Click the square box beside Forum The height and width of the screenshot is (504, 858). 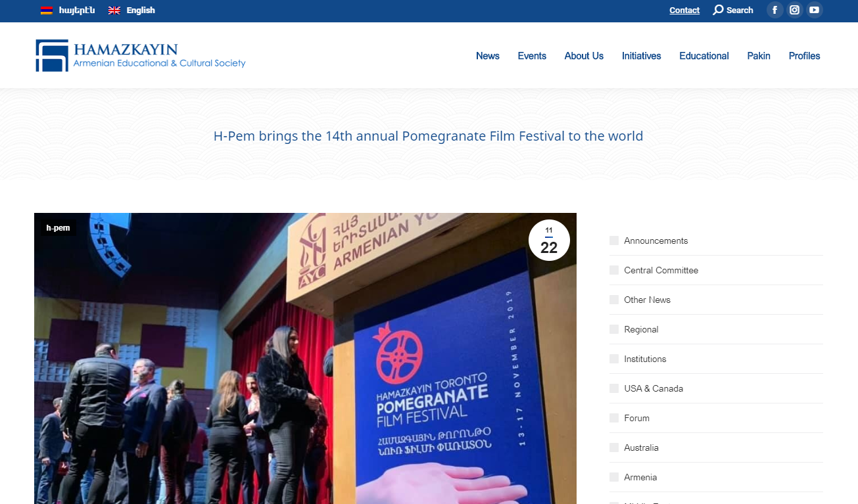[614, 418]
